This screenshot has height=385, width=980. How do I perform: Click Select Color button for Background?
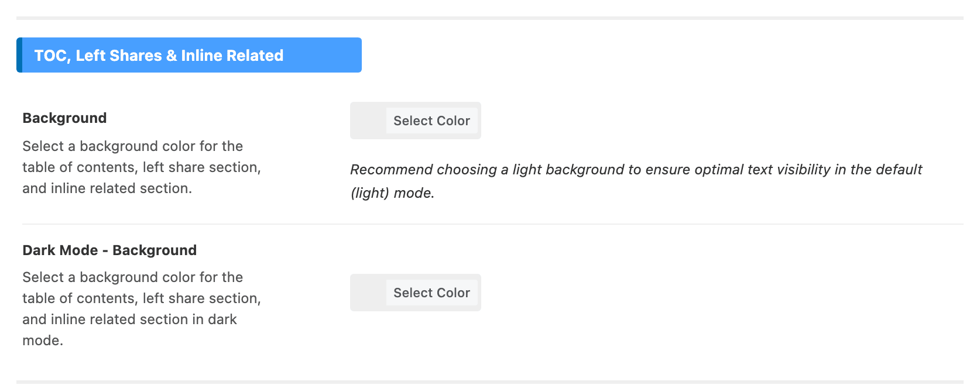(x=431, y=121)
